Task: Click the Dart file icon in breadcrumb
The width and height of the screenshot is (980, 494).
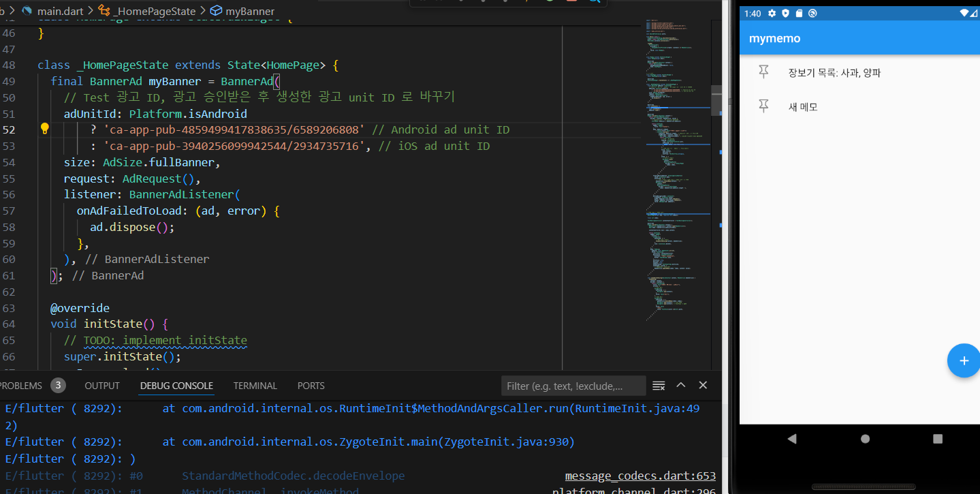Action: pos(27,11)
